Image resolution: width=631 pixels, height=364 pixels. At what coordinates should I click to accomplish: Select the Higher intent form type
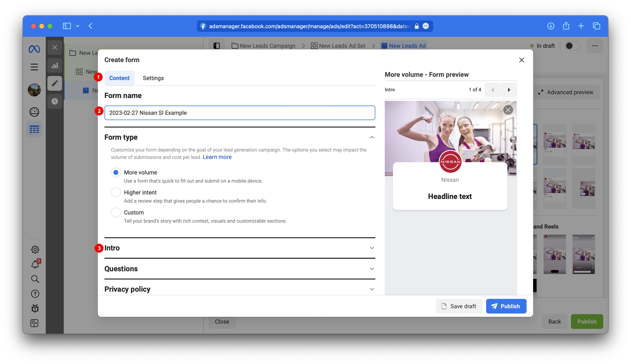pos(116,192)
